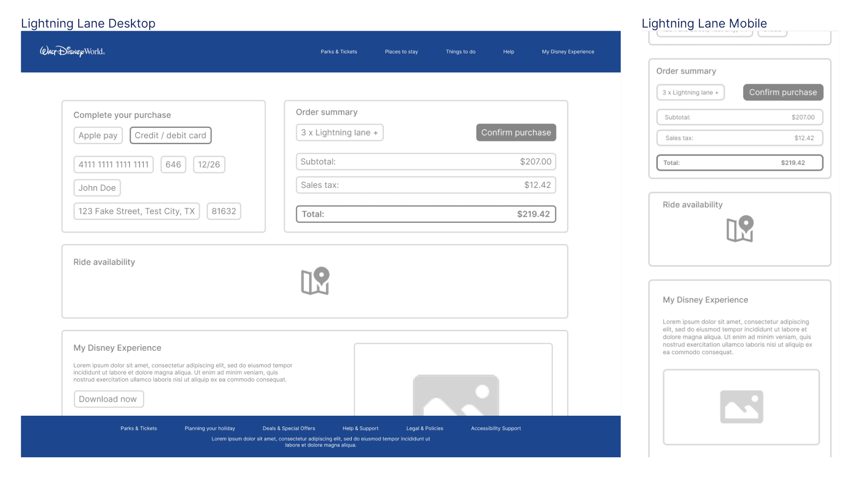Expand desktop 3 x Lightning lane item
This screenshot has height=488, width=868.
click(340, 133)
